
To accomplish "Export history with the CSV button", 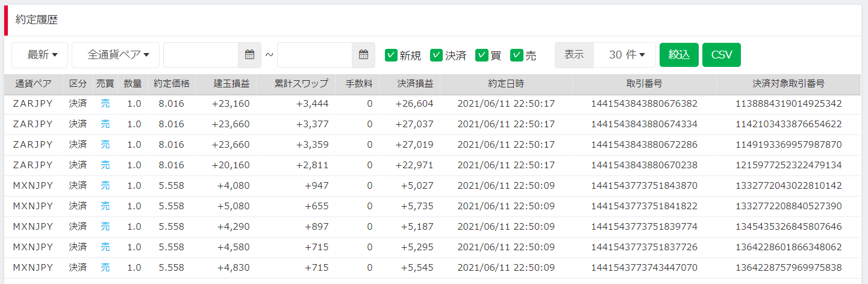I will click(x=722, y=55).
